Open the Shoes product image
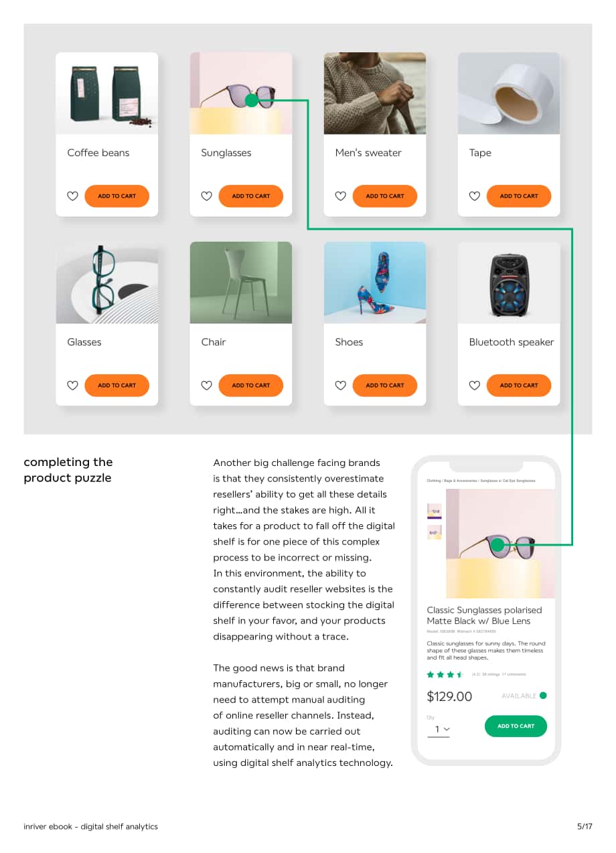 (x=375, y=283)
